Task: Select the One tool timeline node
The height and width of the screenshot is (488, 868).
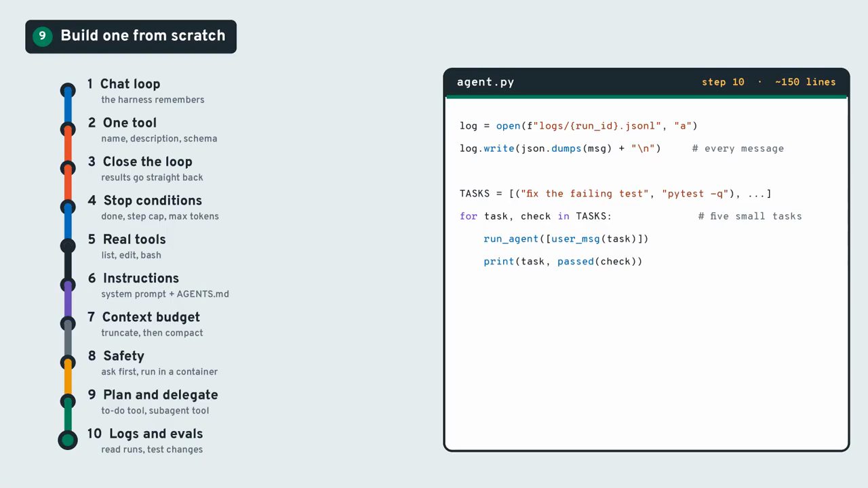Action: pos(68,129)
